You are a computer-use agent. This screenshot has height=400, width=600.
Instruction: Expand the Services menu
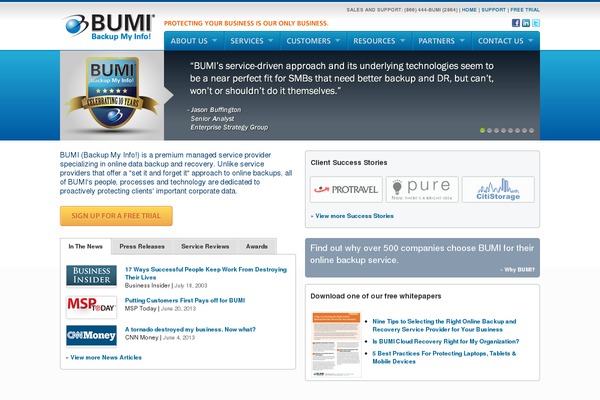[252, 41]
